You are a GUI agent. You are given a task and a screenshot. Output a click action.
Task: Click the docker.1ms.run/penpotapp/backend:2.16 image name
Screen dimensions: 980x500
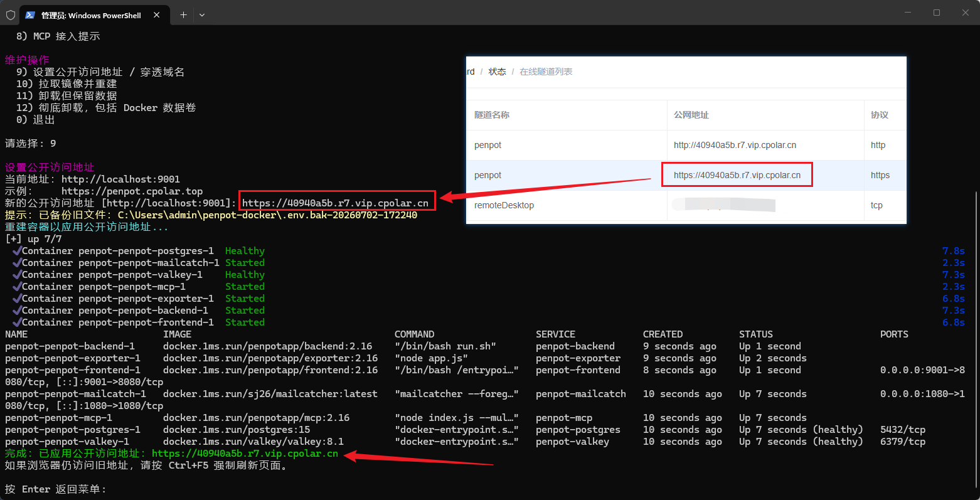pos(267,346)
